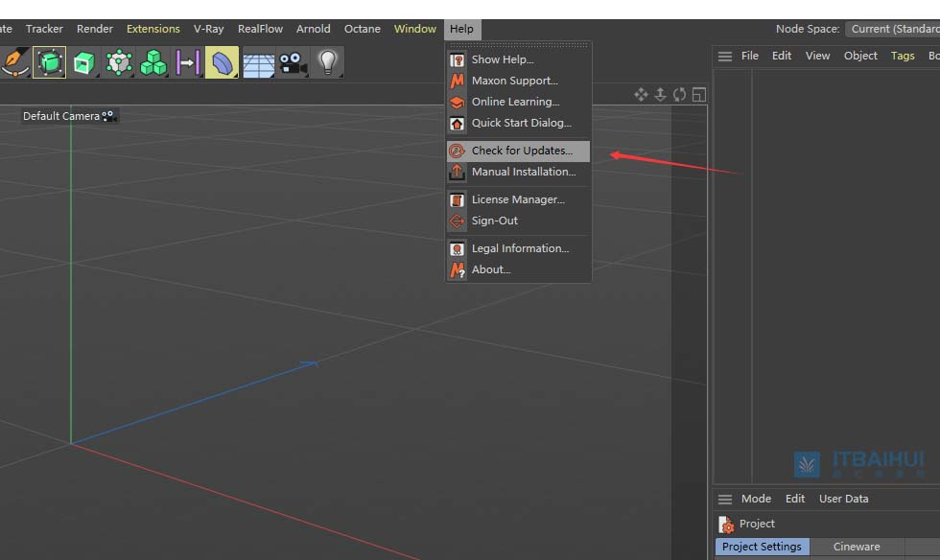Image resolution: width=940 pixels, height=560 pixels.
Task: Switch to the Project Settings tab
Action: (762, 547)
